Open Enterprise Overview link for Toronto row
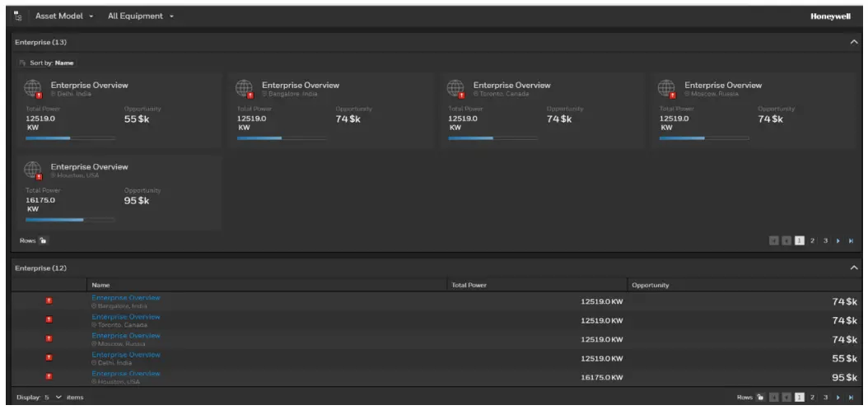Image resolution: width=868 pixels, height=410 pixels. click(126, 317)
